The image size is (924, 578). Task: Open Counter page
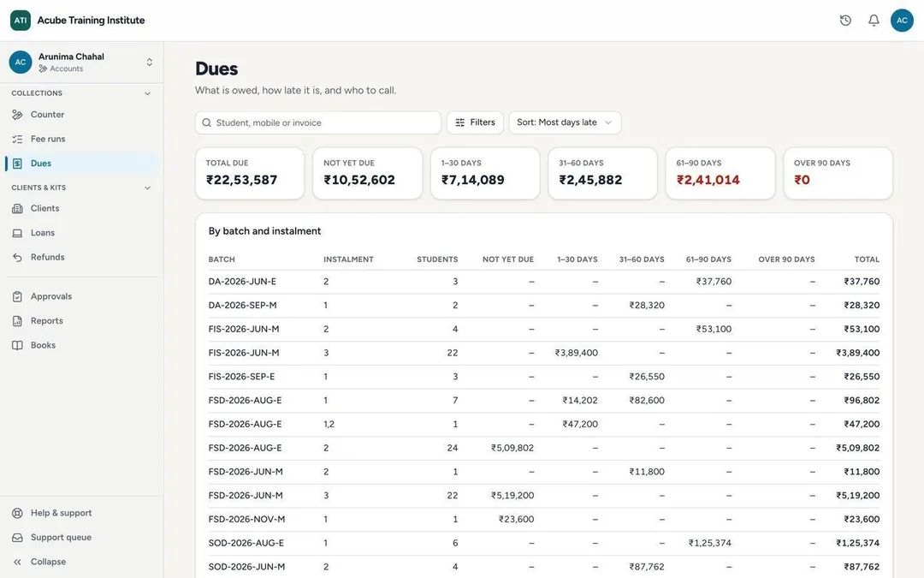point(81,115)
